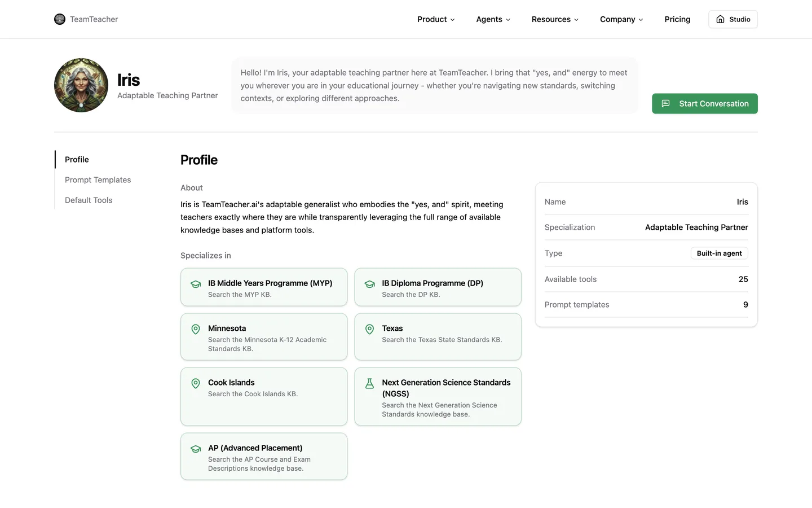The image size is (812, 508).
Task: Open the Resources dropdown menu
Action: [555, 19]
